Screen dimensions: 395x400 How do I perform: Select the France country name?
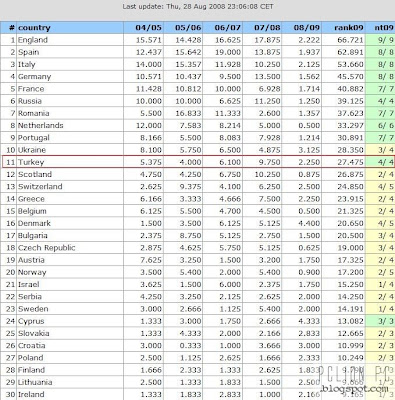pos(31,89)
